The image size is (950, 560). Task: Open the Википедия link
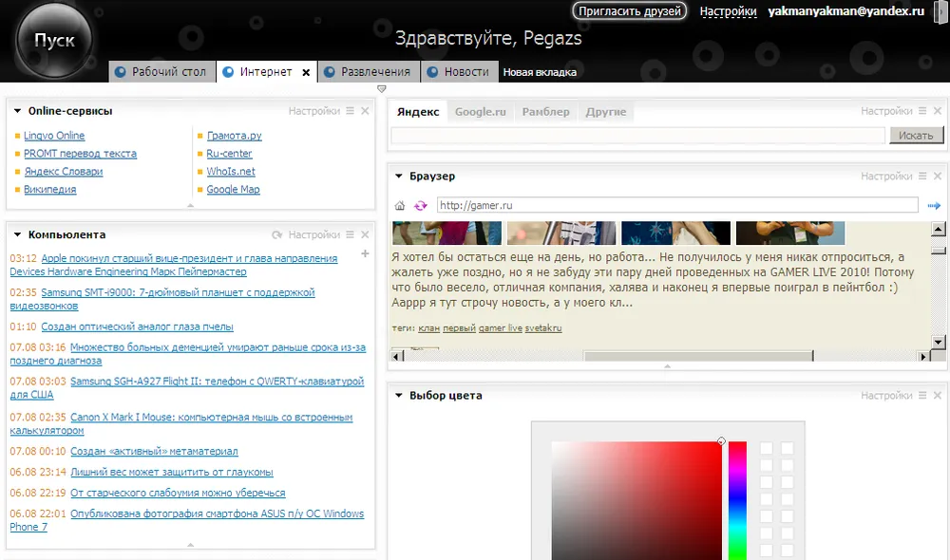click(x=49, y=190)
